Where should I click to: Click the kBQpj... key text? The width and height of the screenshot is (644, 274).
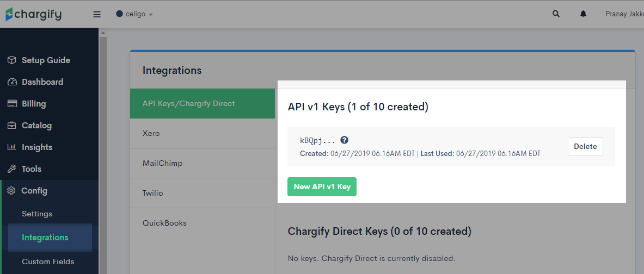[318, 141]
